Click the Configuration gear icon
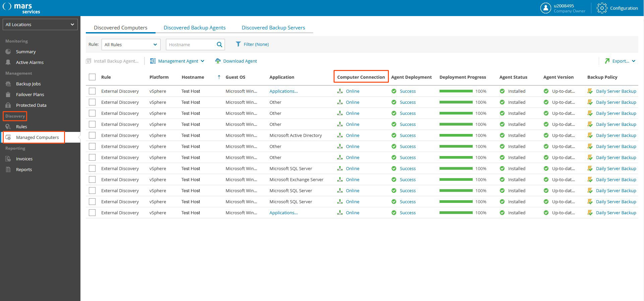This screenshot has height=301, width=644. pos(602,8)
